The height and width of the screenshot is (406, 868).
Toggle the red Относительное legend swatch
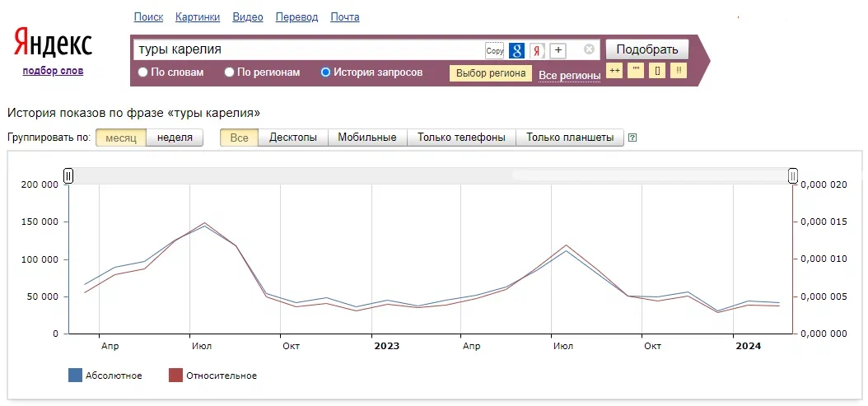175,376
